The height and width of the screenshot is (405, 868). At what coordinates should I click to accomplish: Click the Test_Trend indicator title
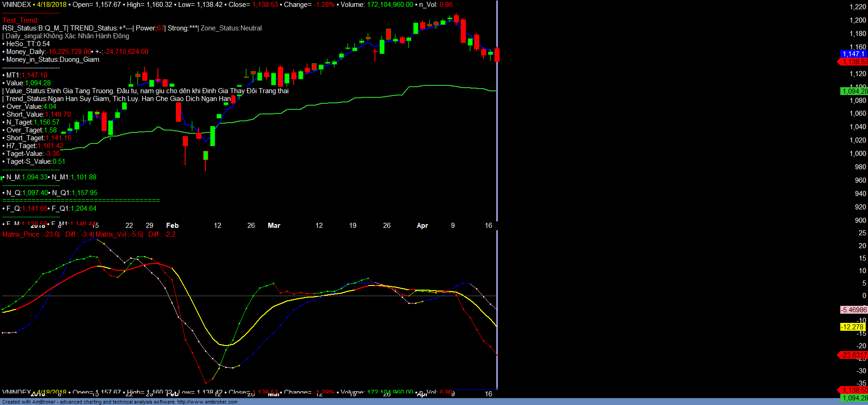pyautogui.click(x=20, y=20)
